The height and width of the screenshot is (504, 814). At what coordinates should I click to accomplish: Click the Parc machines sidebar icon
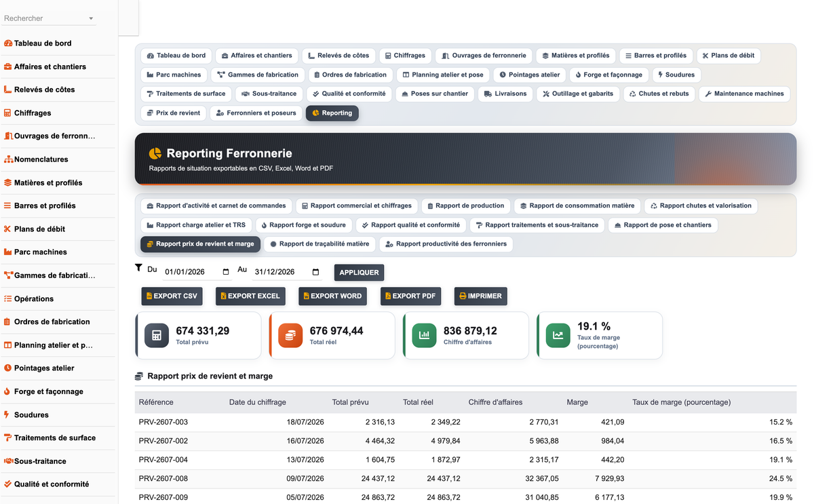tap(8, 252)
